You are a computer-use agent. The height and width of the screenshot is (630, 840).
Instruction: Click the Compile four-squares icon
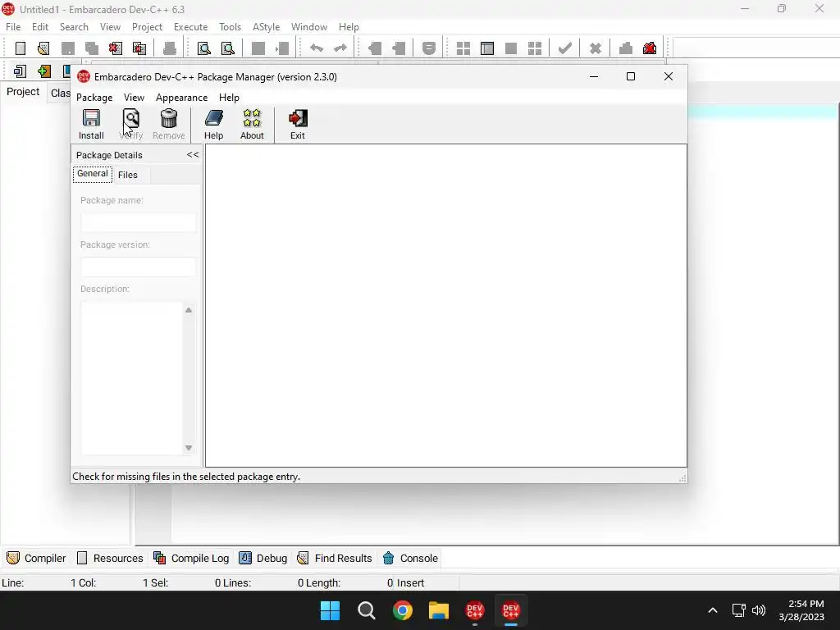click(463, 48)
